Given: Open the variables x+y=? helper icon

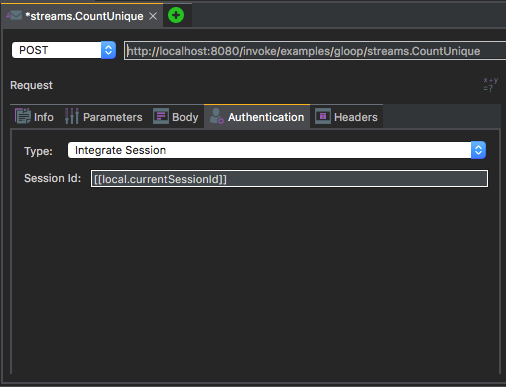Looking at the screenshot, I should [x=491, y=84].
